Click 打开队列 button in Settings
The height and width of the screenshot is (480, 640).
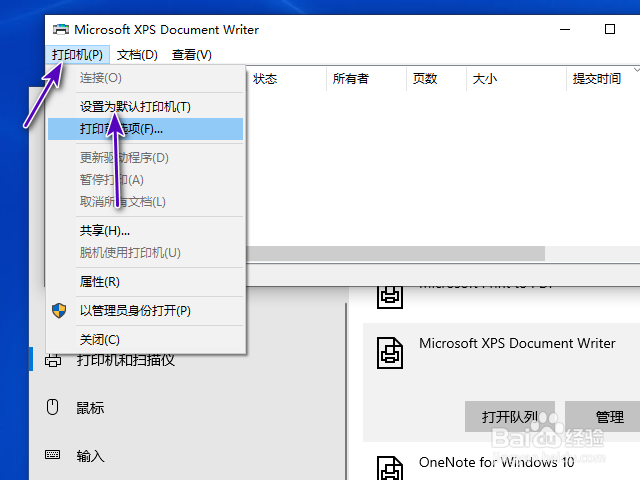510,417
